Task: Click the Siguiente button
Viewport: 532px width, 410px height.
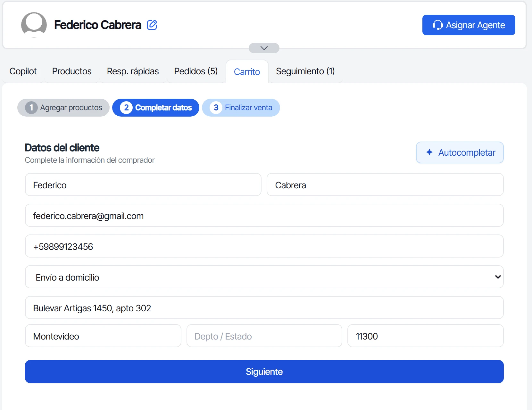Action: pos(264,372)
